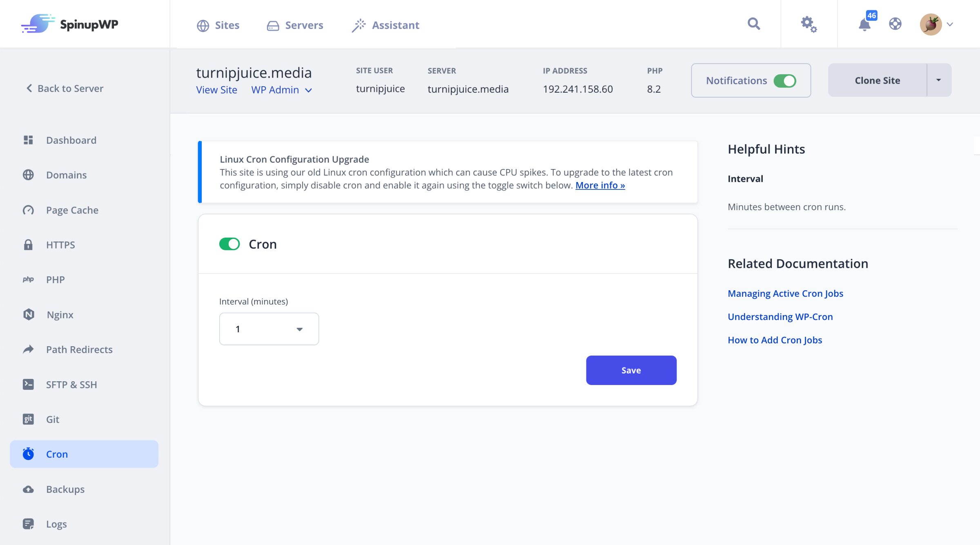Viewport: 980px width, 545px height.
Task: Click Back to Server
Action: 64,88
